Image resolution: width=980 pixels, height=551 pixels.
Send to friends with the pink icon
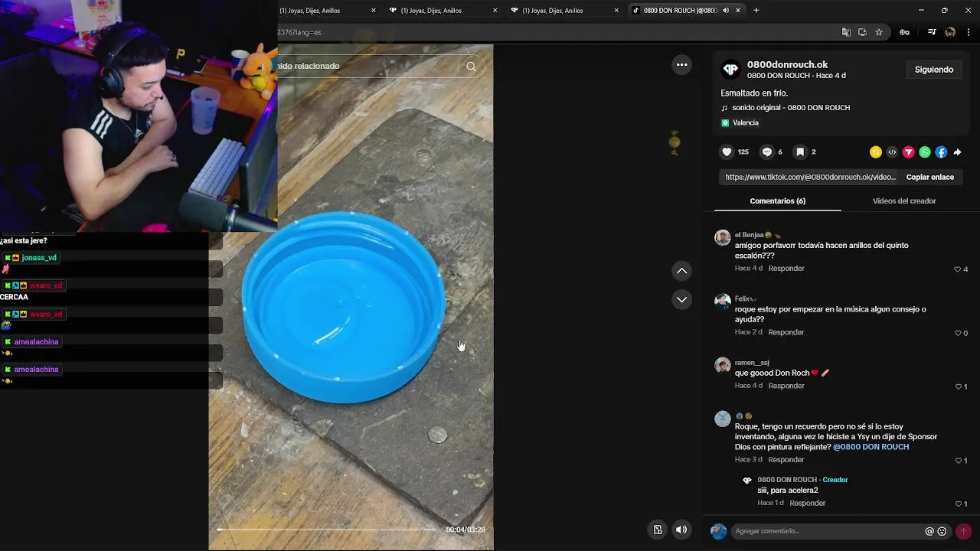coord(909,152)
